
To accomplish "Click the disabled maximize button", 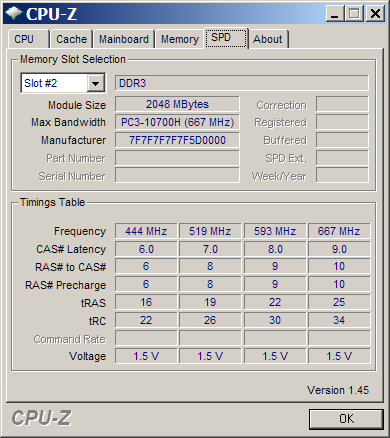I will [354, 14].
